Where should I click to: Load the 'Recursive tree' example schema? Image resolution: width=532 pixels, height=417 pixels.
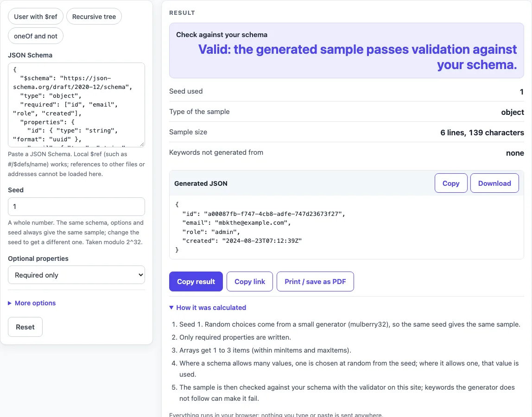pos(94,17)
